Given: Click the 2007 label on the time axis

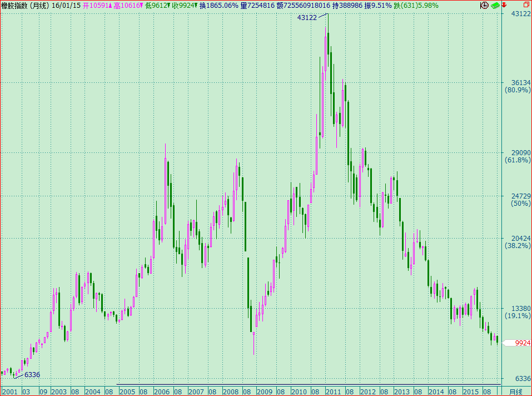Looking at the screenshot, I should 196,392.
